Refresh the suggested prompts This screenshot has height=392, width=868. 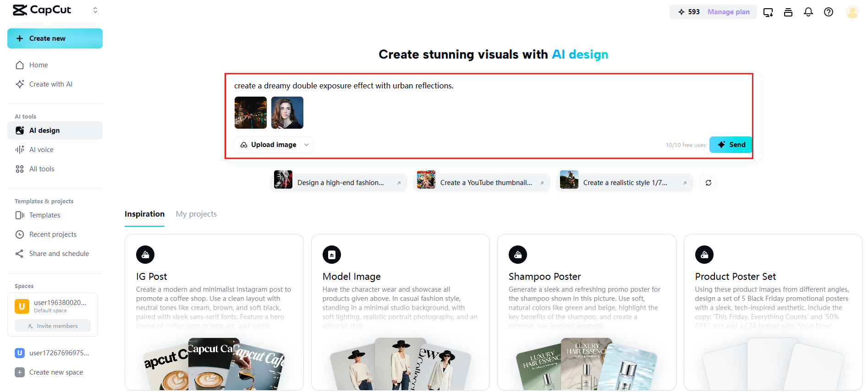click(709, 183)
